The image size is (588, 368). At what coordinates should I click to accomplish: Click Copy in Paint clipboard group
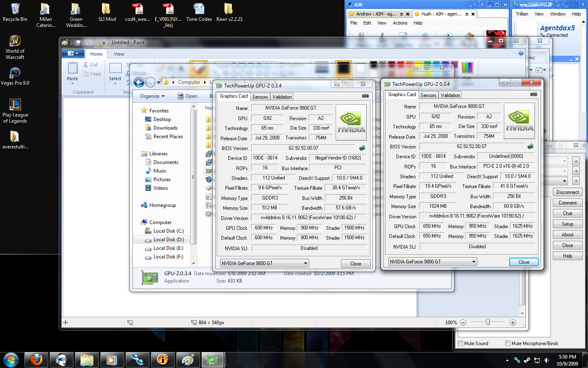click(92, 74)
